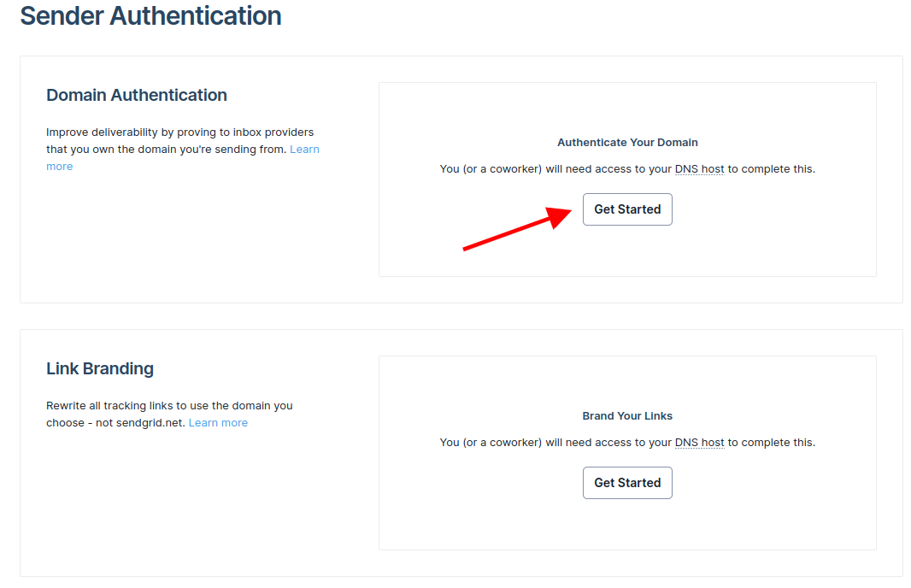This screenshot has height=588, width=911.
Task: Open Learn more link in Link Branding
Action: (x=218, y=423)
